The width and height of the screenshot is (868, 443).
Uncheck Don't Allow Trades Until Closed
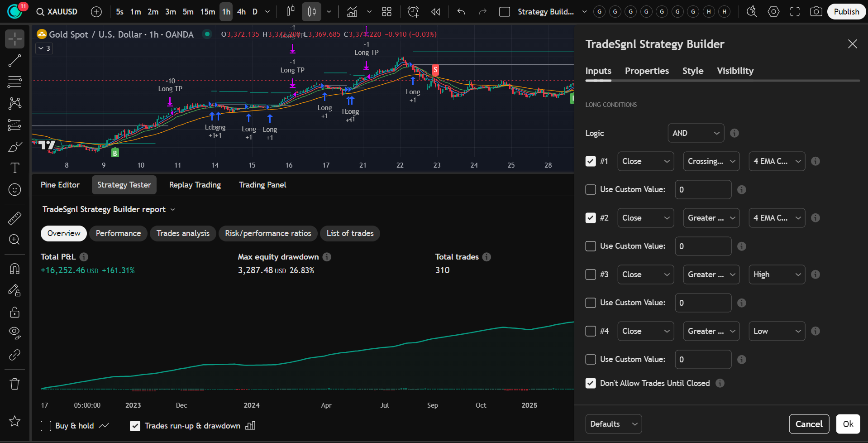click(590, 383)
